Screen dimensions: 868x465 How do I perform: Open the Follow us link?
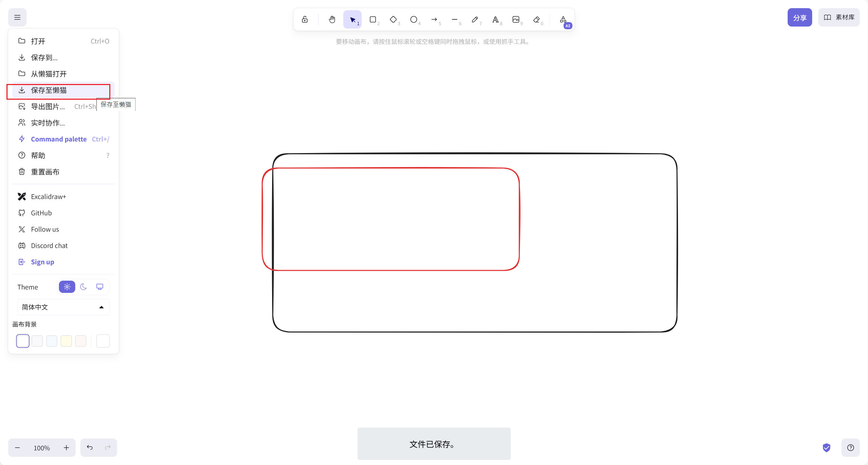coord(63,229)
